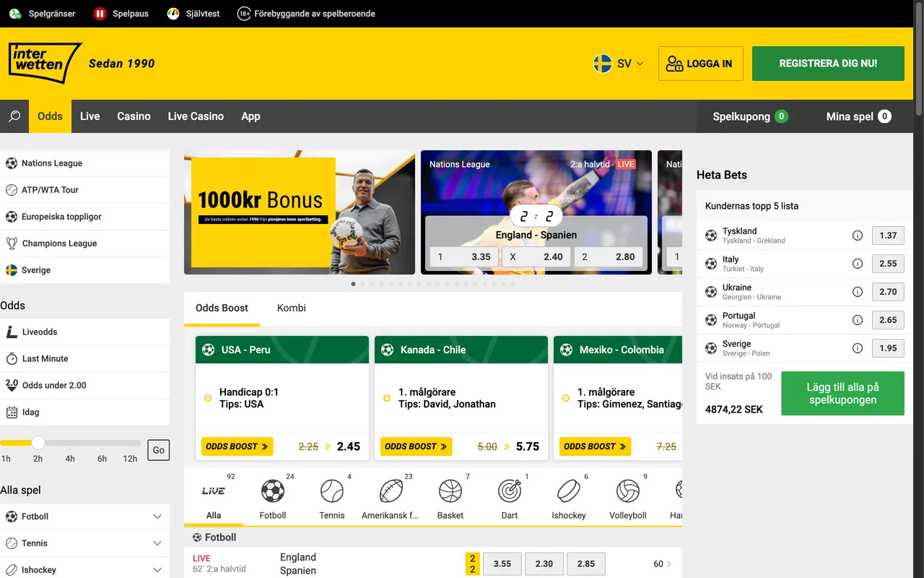The image size is (924, 578).
Task: Click the Interwetten logo
Action: [45, 63]
